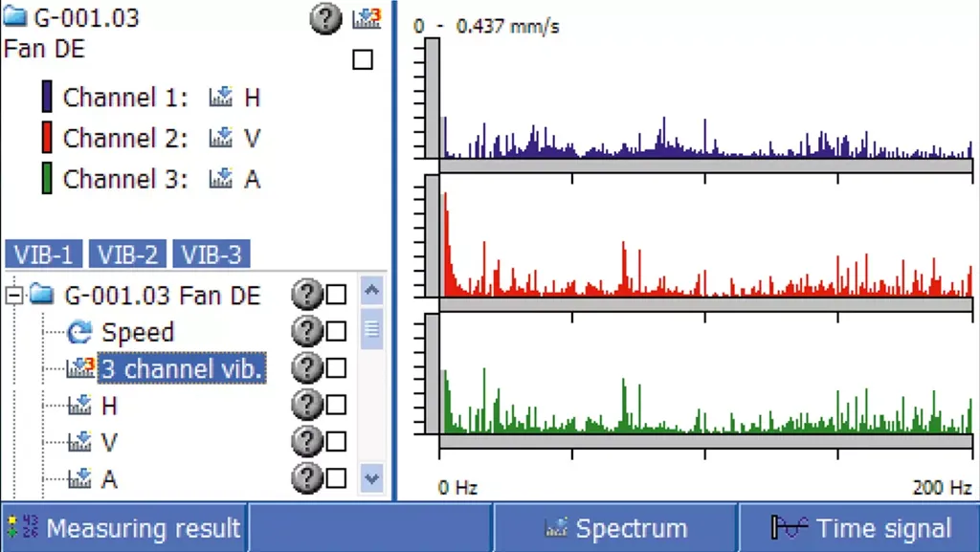The image size is (980, 552).
Task: Click the help icon for 3 channel vib.
Action: click(x=305, y=368)
